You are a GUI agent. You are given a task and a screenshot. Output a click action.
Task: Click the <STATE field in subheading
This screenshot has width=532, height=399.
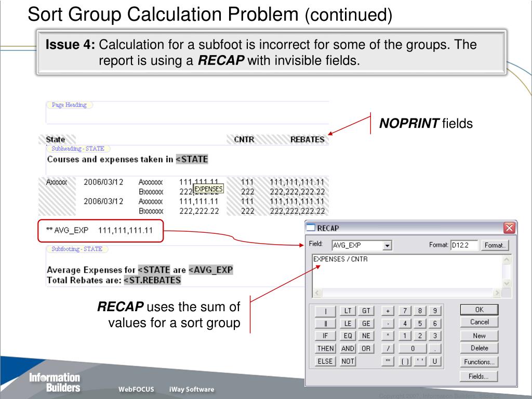192,159
